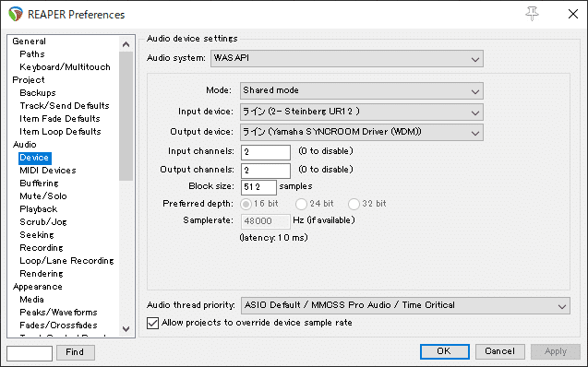The image size is (588, 367).
Task: Click the preferences list scrollbar thumb
Action: click(x=126, y=116)
